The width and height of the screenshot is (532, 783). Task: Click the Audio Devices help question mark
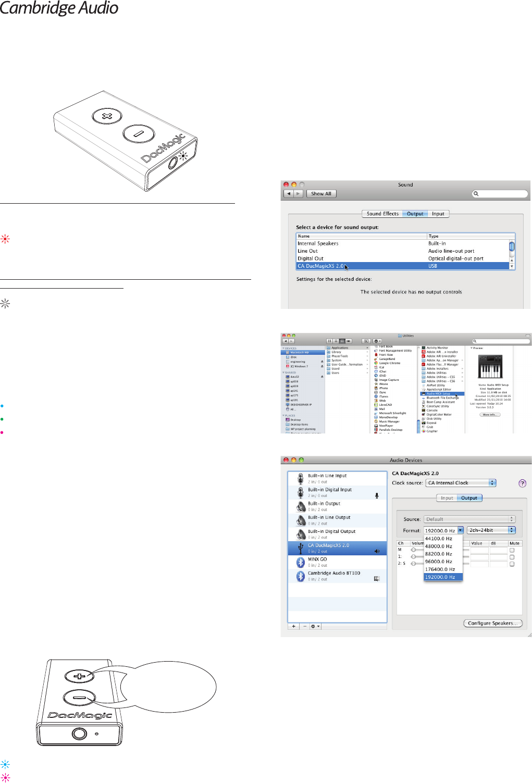click(x=523, y=483)
